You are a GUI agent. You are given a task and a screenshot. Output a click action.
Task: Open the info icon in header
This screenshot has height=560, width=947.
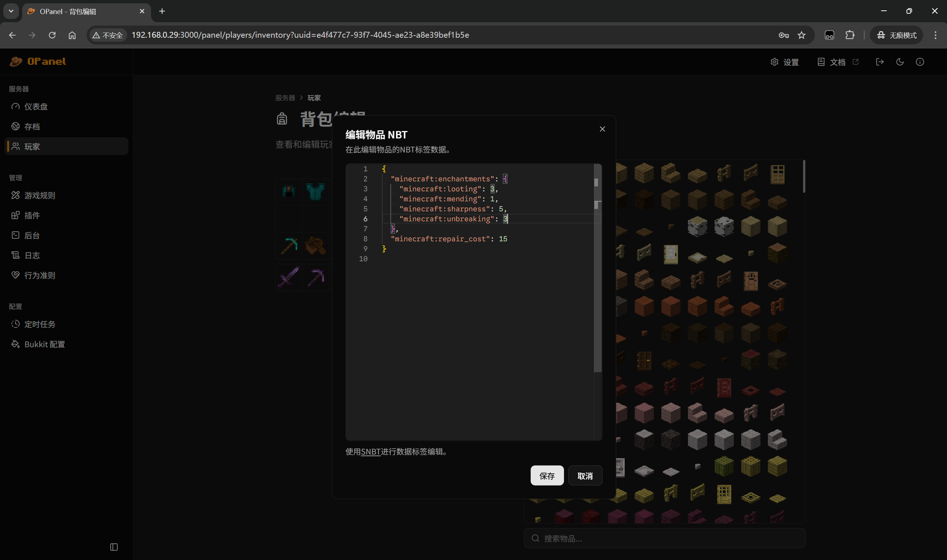[x=920, y=62]
